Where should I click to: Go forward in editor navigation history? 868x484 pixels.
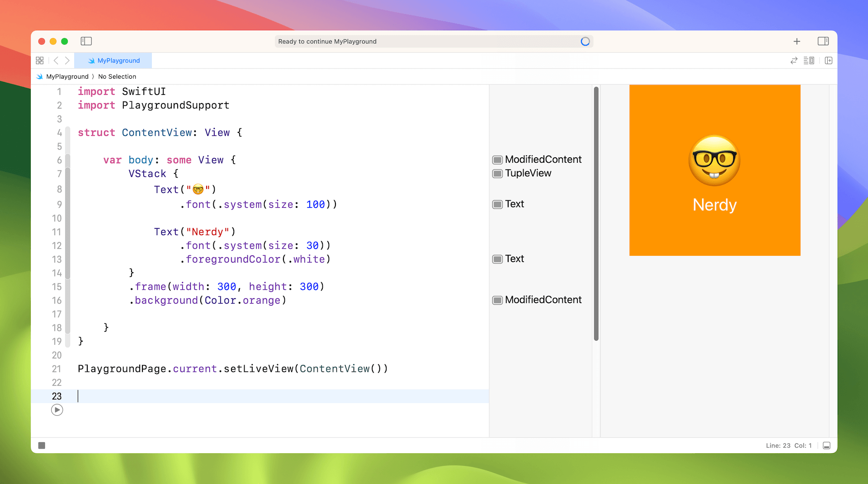[67, 60]
